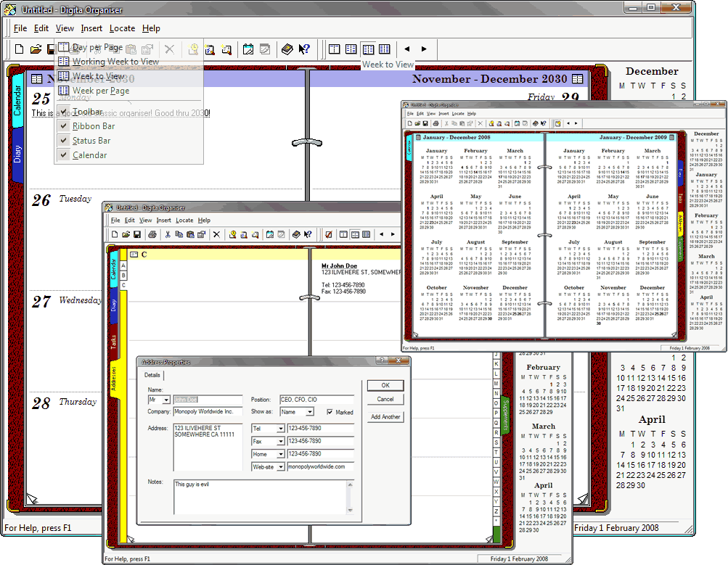Open the Tel contact type dropdown
The height and width of the screenshot is (565, 728).
(280, 429)
